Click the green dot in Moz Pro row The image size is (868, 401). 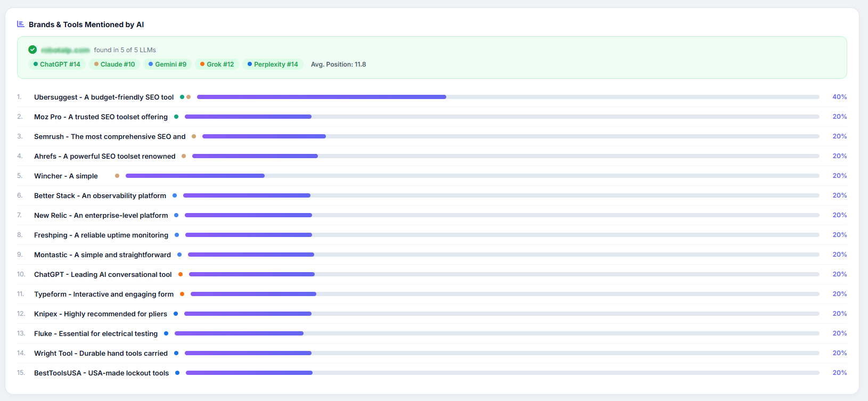[x=176, y=117]
